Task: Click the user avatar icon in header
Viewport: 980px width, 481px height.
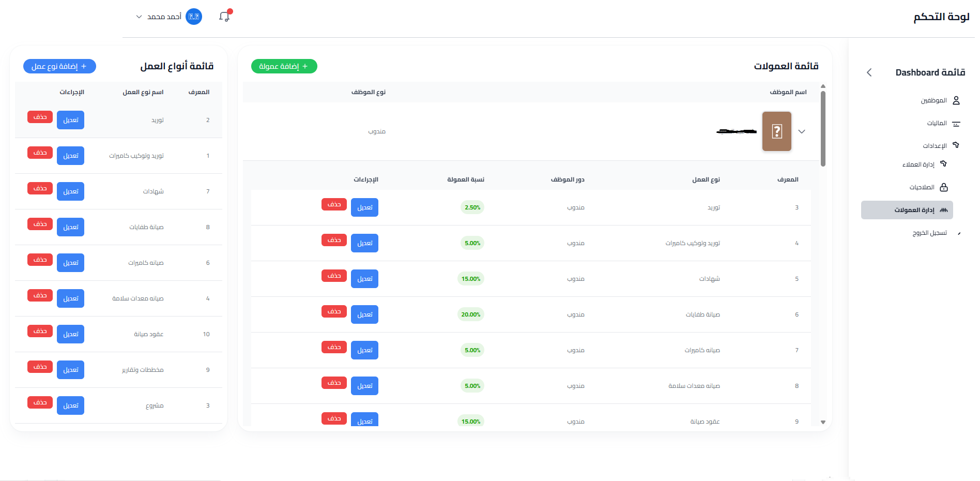Action: [194, 17]
